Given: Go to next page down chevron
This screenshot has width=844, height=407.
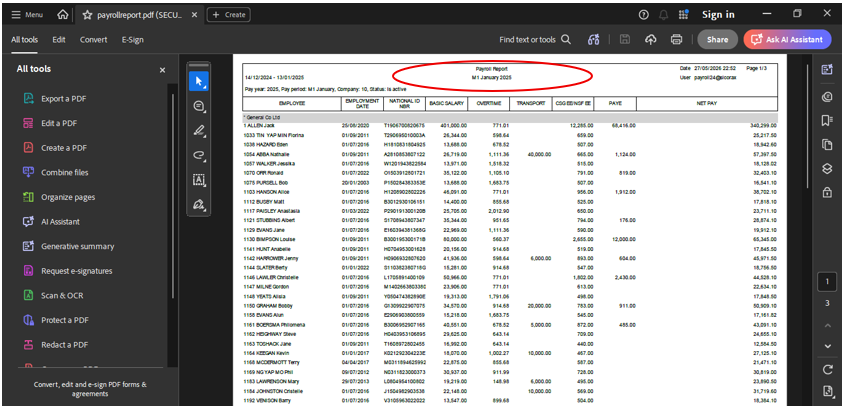Looking at the screenshot, I should click(827, 346).
